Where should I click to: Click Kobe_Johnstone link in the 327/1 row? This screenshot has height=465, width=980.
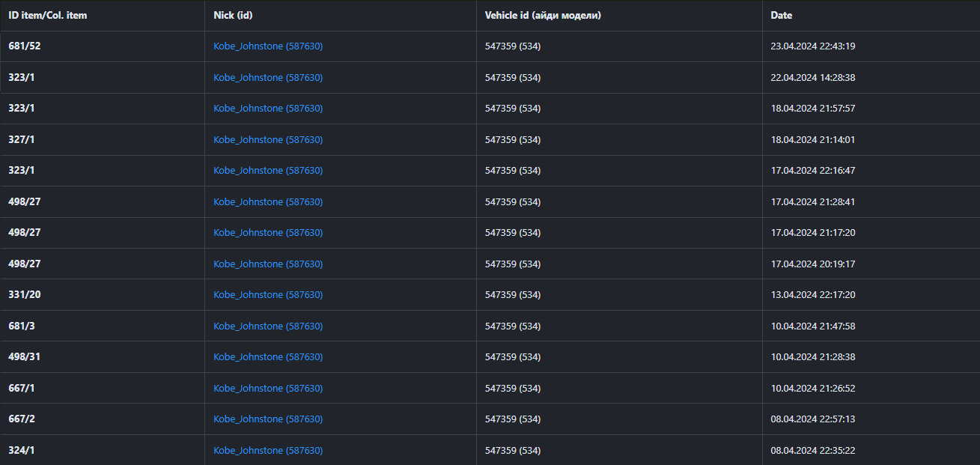[268, 140]
